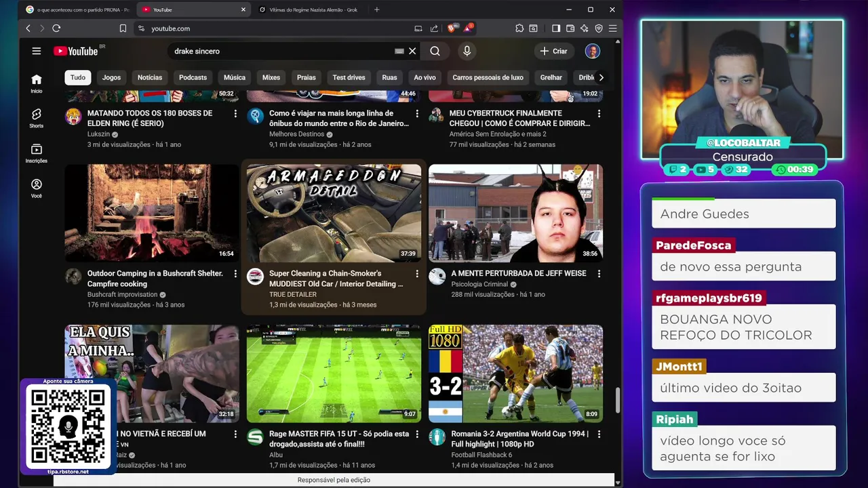
Task: Open the Brave VPN shield icon
Action: tap(599, 28)
